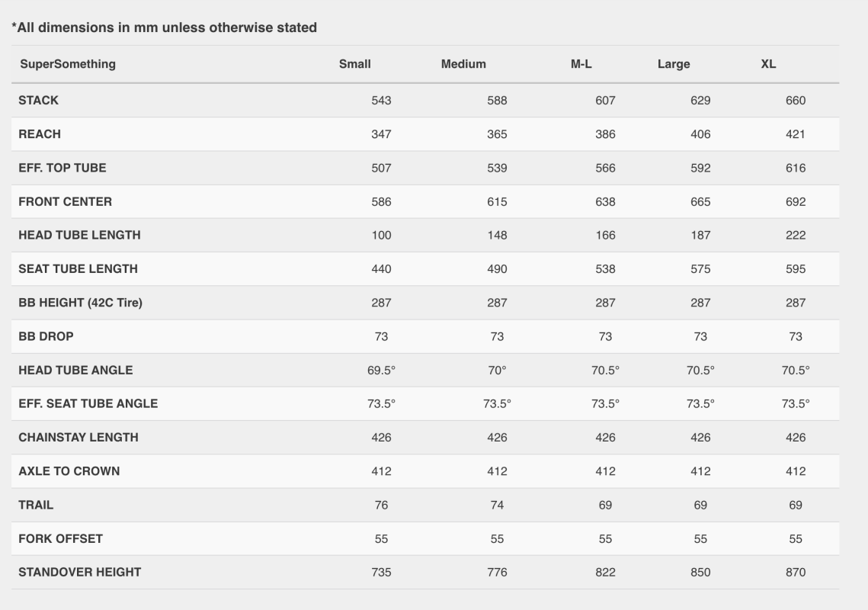Image resolution: width=868 pixels, height=610 pixels.
Task: Click the M-L standover height value 822
Action: tap(605, 572)
